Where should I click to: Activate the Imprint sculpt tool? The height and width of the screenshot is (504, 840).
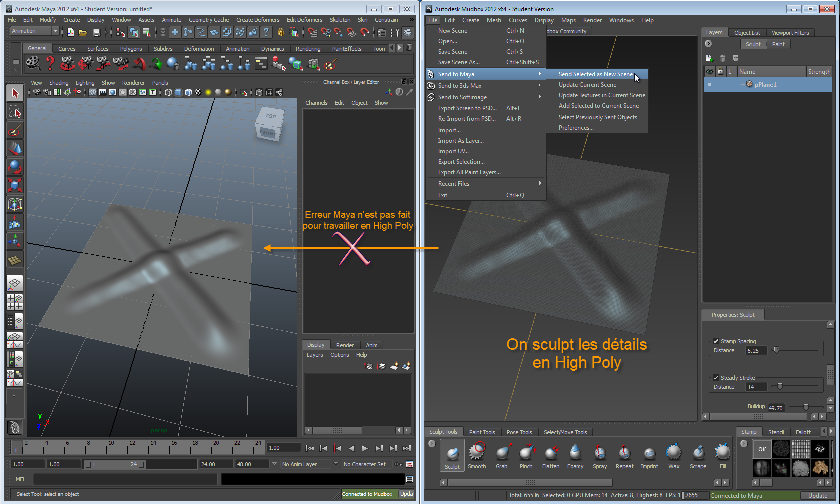[x=649, y=455]
